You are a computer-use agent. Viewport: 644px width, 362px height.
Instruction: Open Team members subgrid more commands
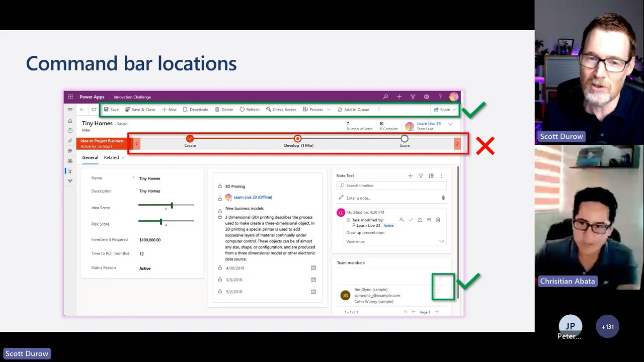tap(440, 280)
